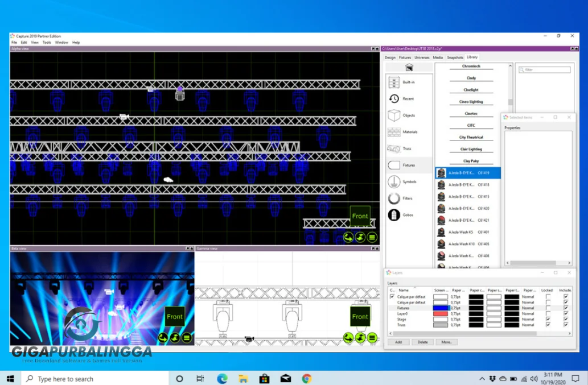588x385 pixels.
Task: Select the A.leda B-EYE C61418 fixture
Action: (x=468, y=185)
